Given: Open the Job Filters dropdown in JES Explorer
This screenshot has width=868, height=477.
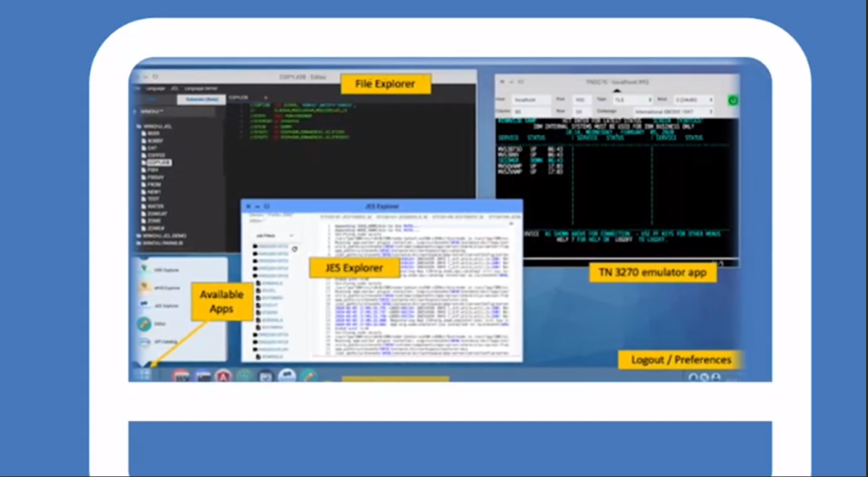Looking at the screenshot, I should (274, 235).
